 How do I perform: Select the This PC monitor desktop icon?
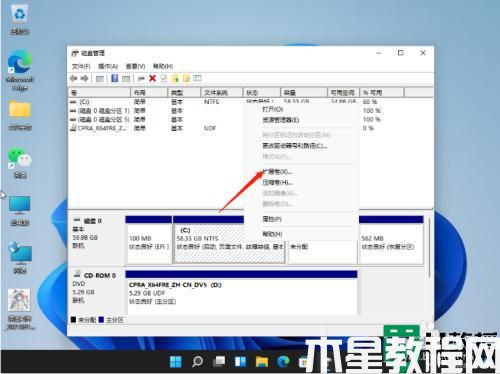20,211
